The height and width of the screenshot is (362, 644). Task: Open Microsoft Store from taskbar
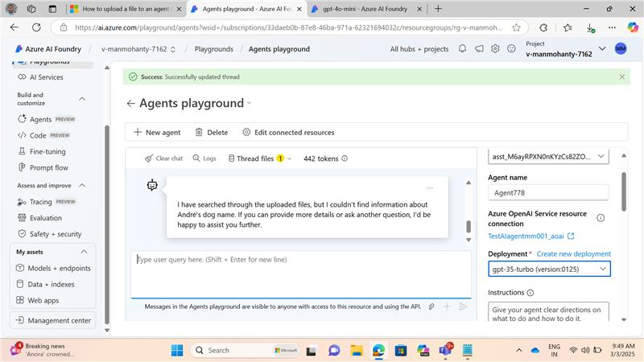tap(400, 351)
